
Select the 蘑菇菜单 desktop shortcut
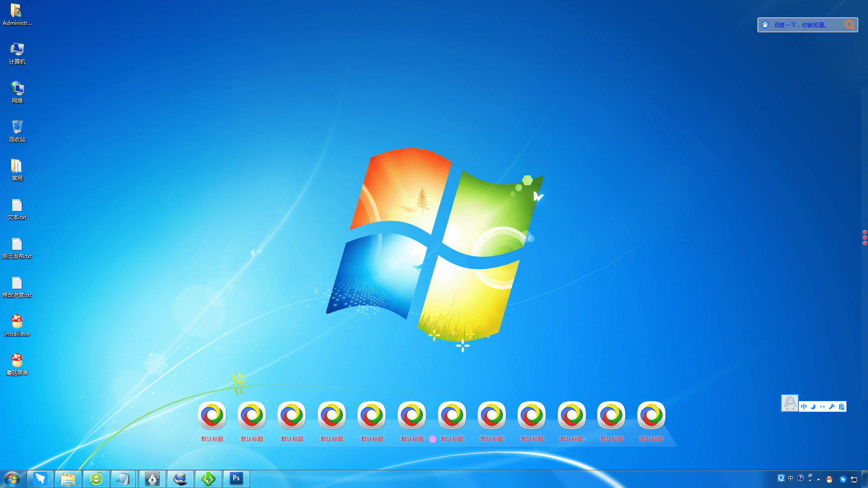[17, 365]
